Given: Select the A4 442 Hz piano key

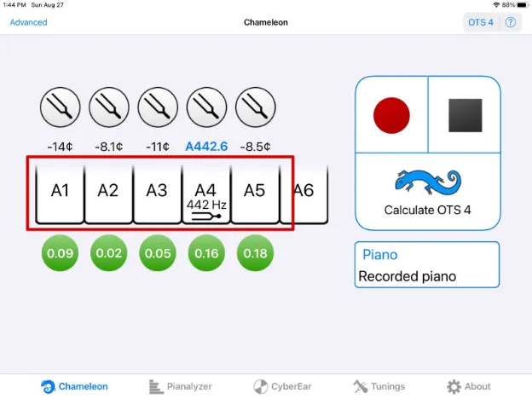Looking at the screenshot, I should (x=206, y=194).
